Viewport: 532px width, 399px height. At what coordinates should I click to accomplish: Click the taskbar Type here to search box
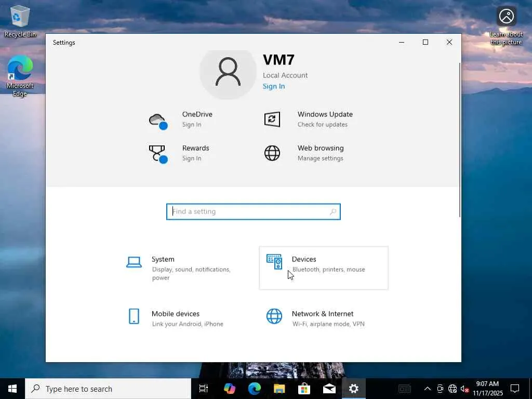[108, 389]
